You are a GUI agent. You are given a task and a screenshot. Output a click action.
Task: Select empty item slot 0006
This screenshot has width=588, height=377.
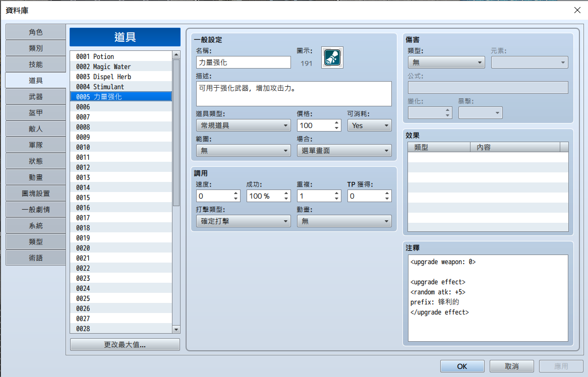(x=121, y=107)
